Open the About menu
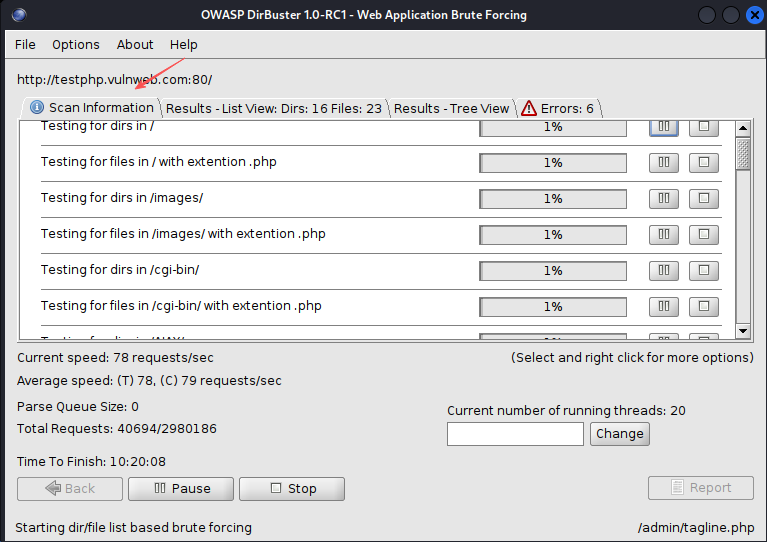 click(x=135, y=45)
